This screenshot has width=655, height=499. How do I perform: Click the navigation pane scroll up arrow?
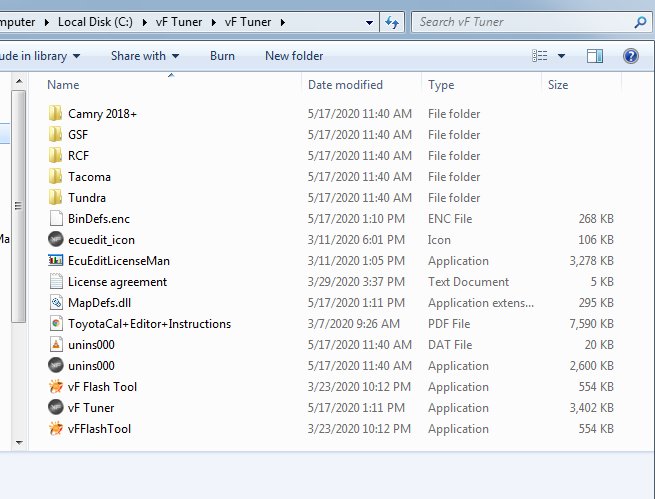19,81
